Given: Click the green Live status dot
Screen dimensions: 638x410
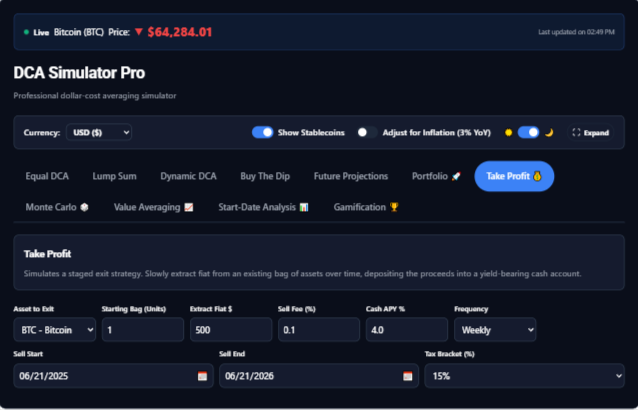Looking at the screenshot, I should (x=26, y=32).
